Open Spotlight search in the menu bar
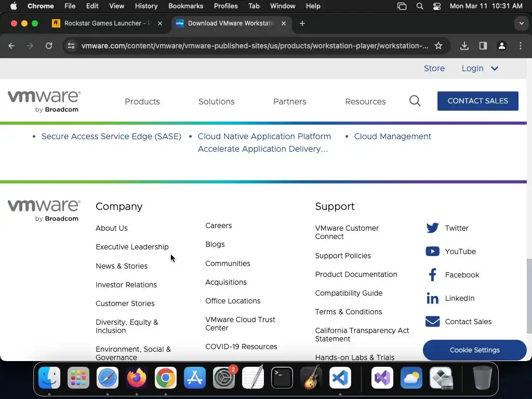 tap(420, 6)
